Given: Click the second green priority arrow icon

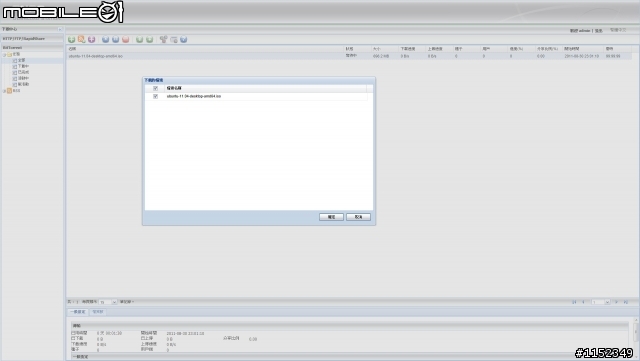Looking at the screenshot, I should click(150, 40).
